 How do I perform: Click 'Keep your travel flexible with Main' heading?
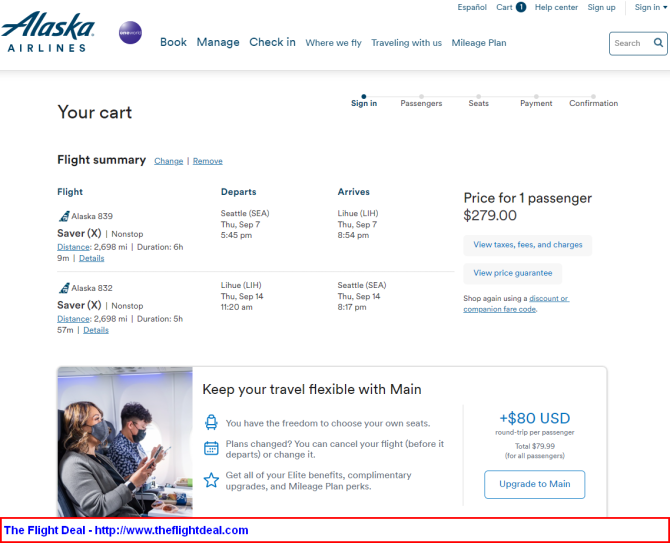coord(312,389)
